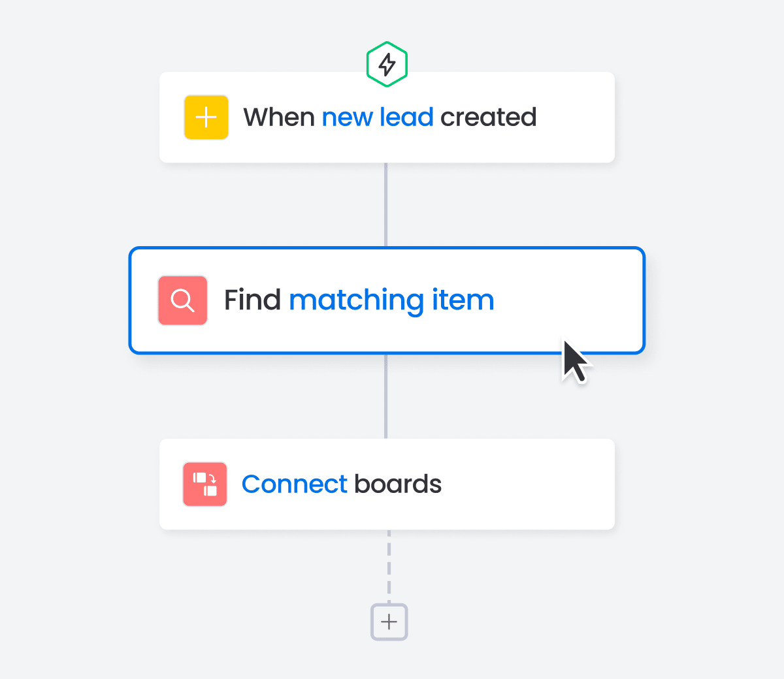Click the word 'Find' in the highlighted card

pyautogui.click(x=252, y=300)
